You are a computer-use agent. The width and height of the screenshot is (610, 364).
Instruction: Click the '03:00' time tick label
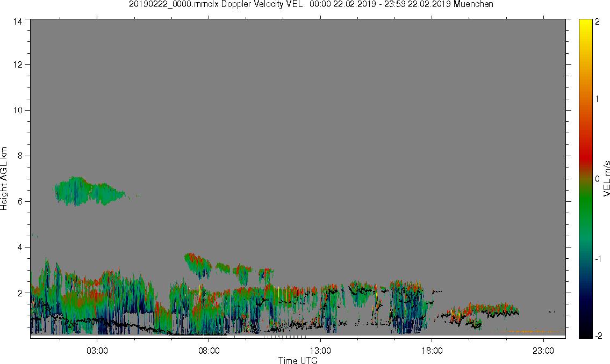coord(97,351)
